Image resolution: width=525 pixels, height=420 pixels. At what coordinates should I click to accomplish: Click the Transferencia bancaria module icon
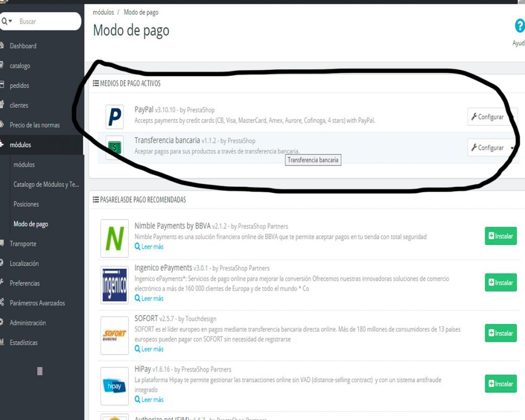tap(115, 147)
